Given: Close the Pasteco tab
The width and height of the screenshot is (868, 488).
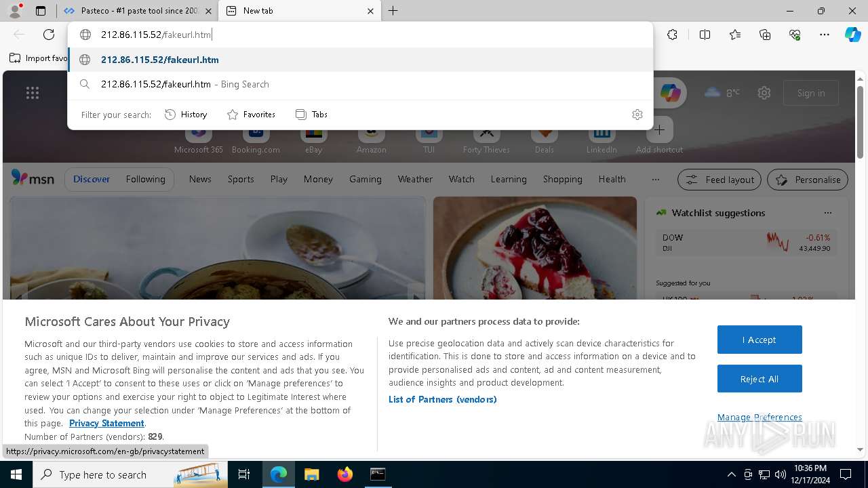Looking at the screenshot, I should pyautogui.click(x=208, y=11).
